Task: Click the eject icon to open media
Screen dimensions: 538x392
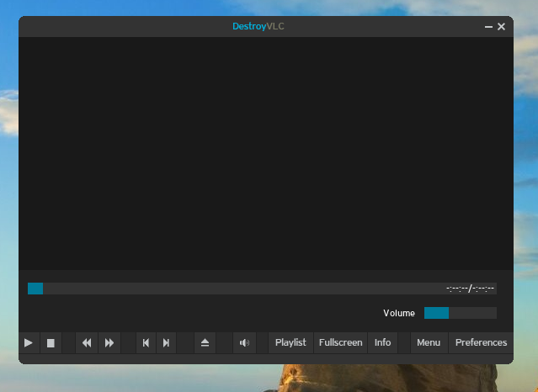Action: pyautogui.click(x=205, y=342)
